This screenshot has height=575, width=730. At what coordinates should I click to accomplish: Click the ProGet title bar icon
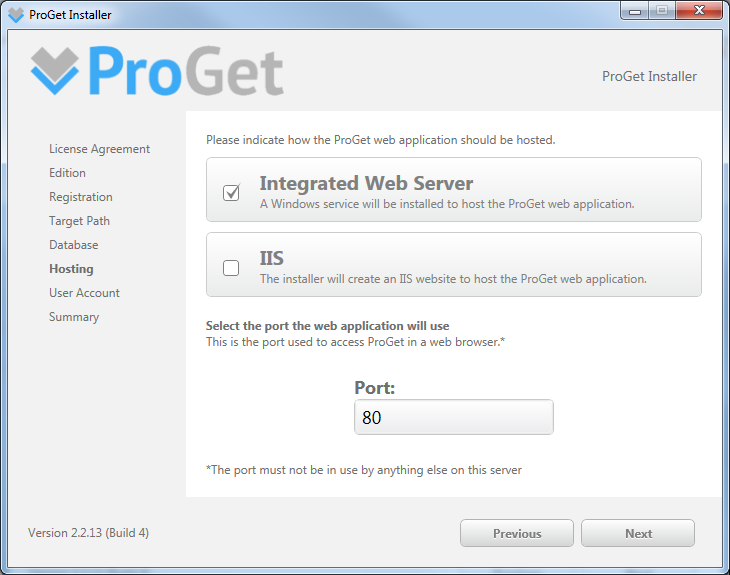16,15
